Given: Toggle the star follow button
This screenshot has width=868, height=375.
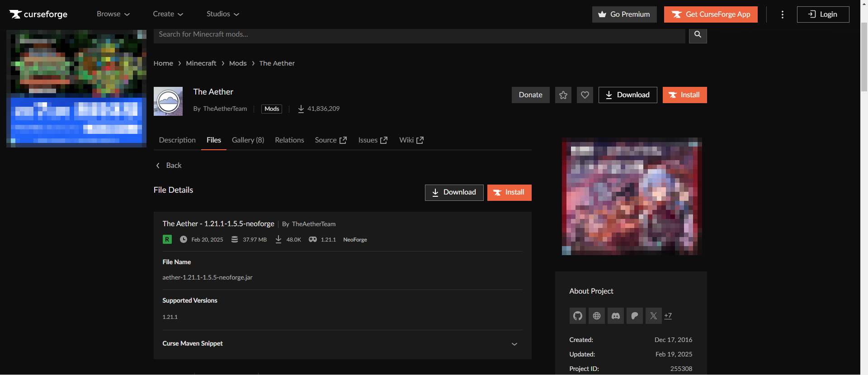Looking at the screenshot, I should [x=563, y=95].
